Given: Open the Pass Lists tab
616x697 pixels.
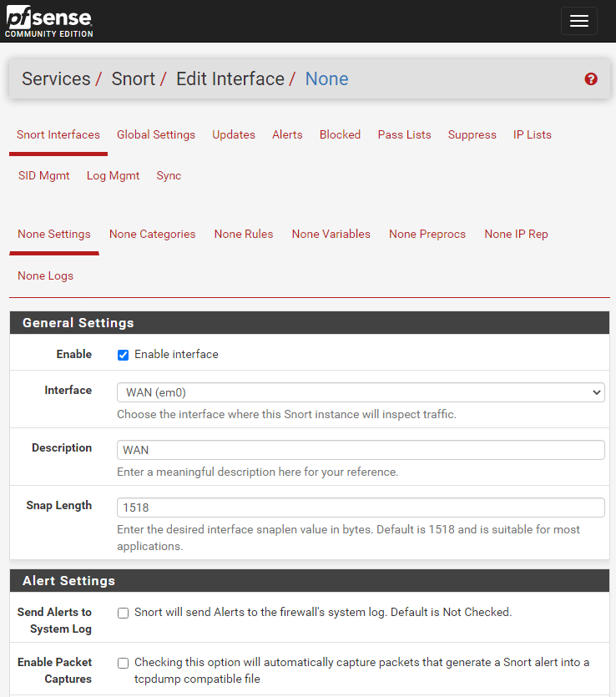Looking at the screenshot, I should coord(404,135).
